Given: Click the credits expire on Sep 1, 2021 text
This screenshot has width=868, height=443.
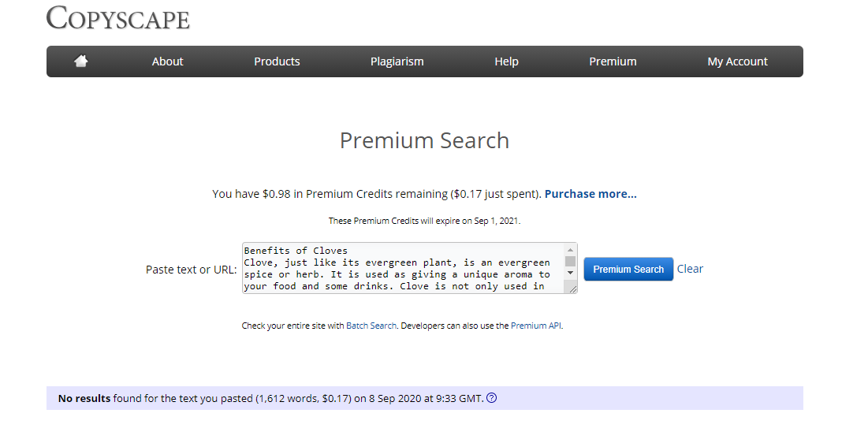Looking at the screenshot, I should click(425, 221).
